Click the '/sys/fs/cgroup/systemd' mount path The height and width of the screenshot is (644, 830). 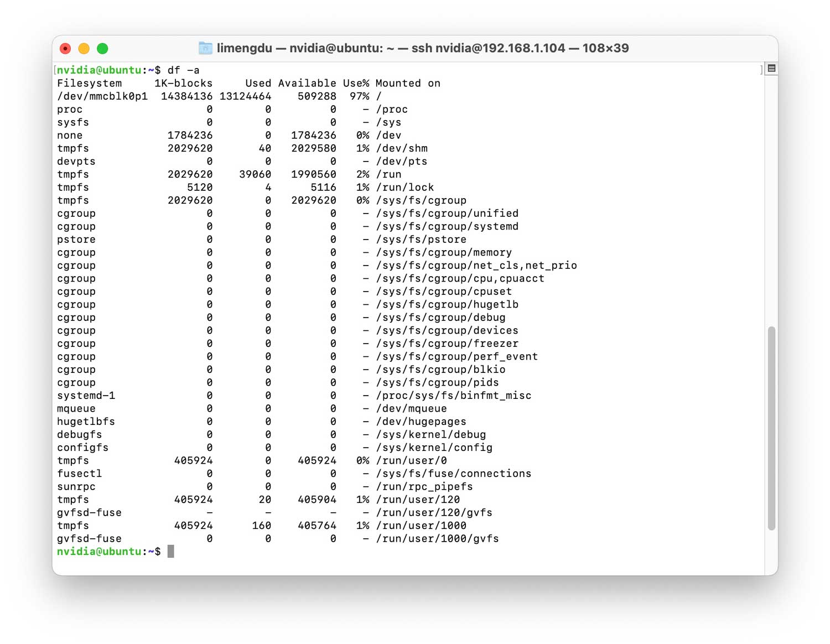click(x=447, y=226)
